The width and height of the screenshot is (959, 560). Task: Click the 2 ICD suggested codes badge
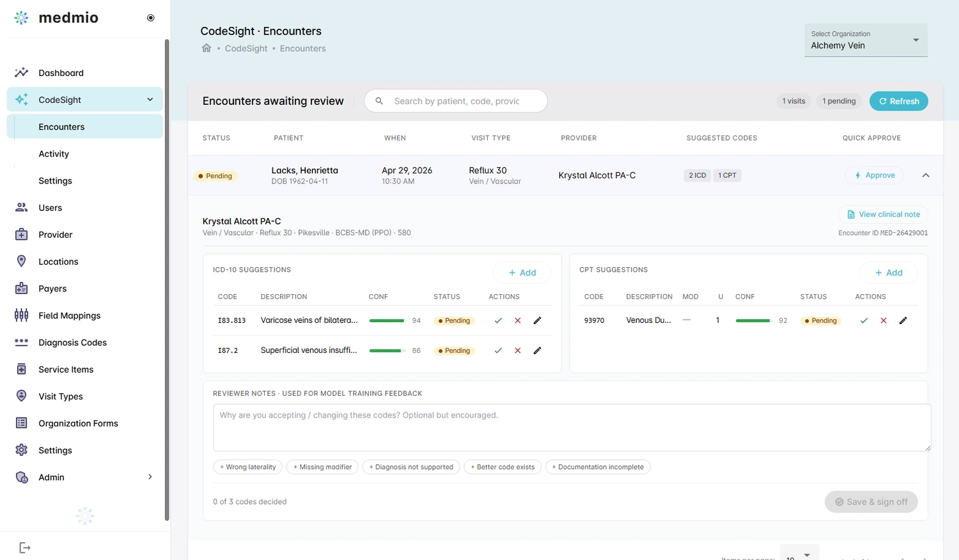coord(698,175)
